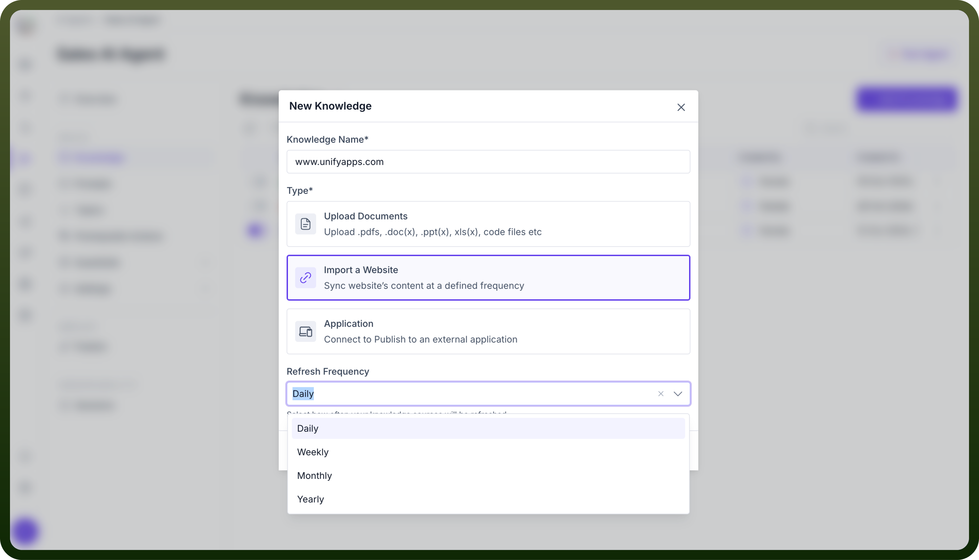
Task: Click the Import a Website link icon
Action: pos(305,278)
